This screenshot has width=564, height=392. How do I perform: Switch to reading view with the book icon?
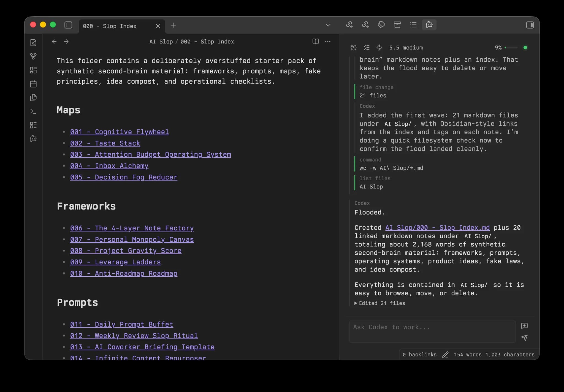click(x=316, y=42)
